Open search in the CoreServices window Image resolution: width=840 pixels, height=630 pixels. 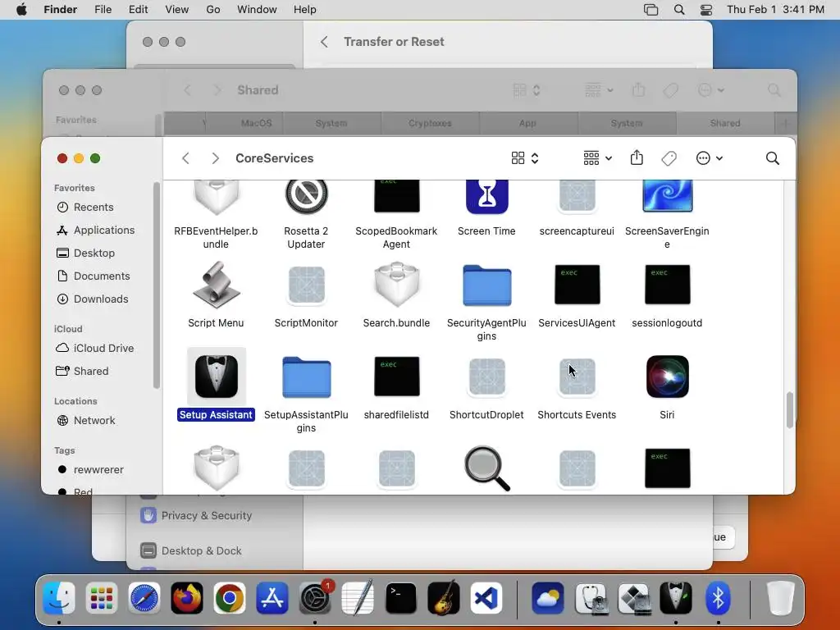(x=773, y=158)
